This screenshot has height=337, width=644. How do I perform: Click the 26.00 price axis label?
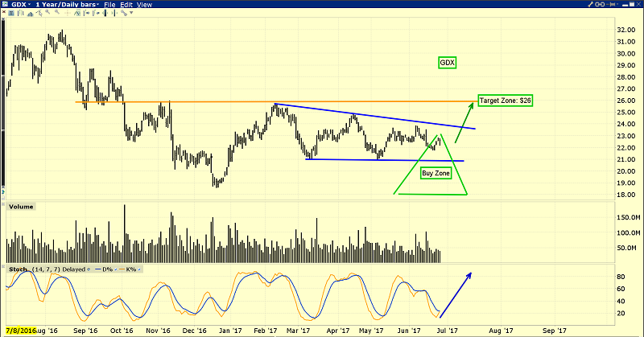tap(625, 101)
